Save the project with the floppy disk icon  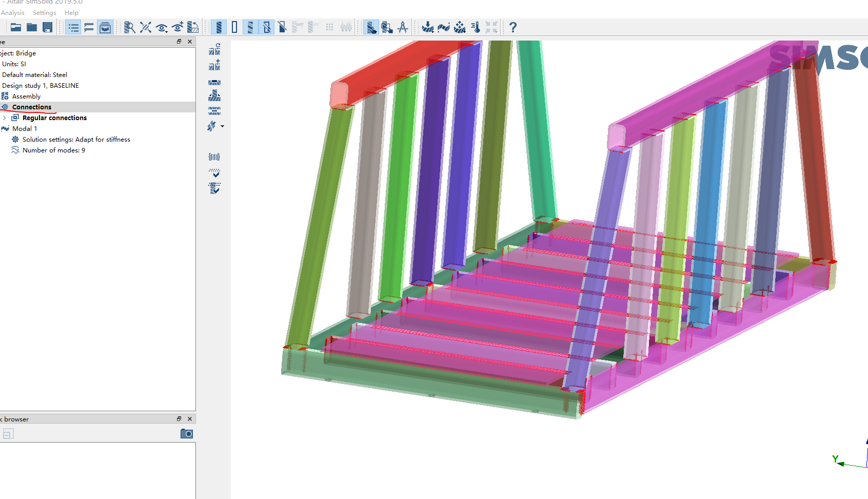point(48,27)
